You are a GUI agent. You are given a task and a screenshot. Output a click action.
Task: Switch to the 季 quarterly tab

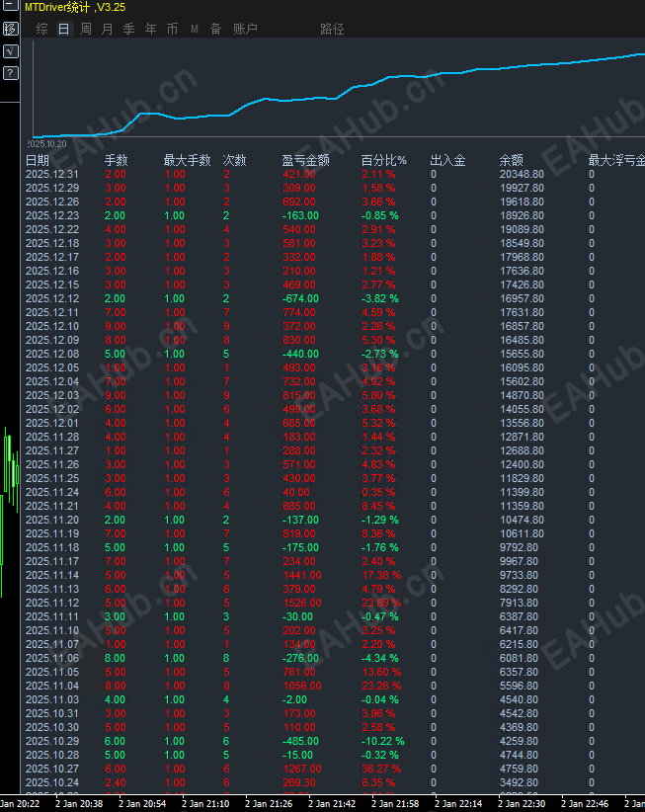pyautogui.click(x=128, y=29)
